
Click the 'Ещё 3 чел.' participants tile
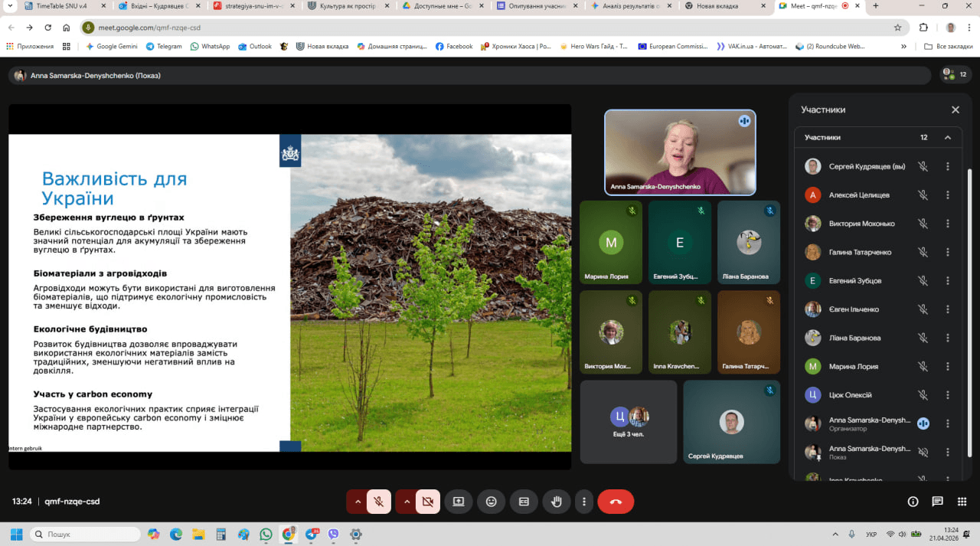coord(629,422)
